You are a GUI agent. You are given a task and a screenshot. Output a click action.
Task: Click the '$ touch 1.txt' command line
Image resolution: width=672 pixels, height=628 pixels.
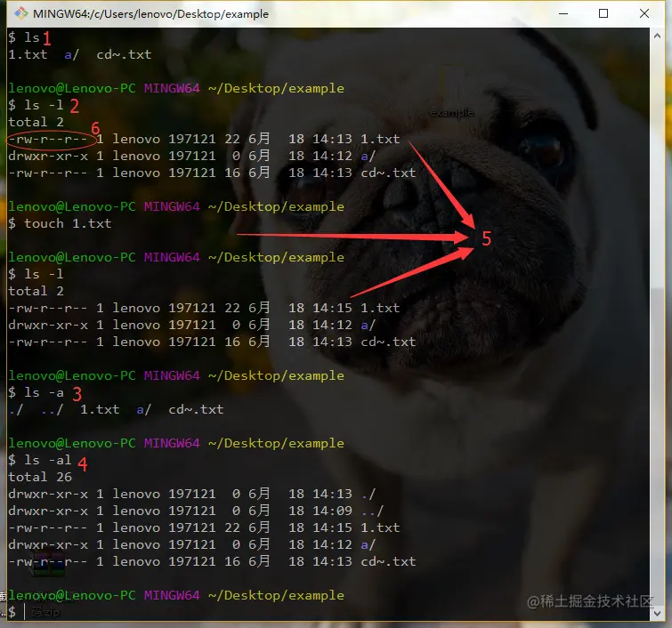[x=60, y=223]
